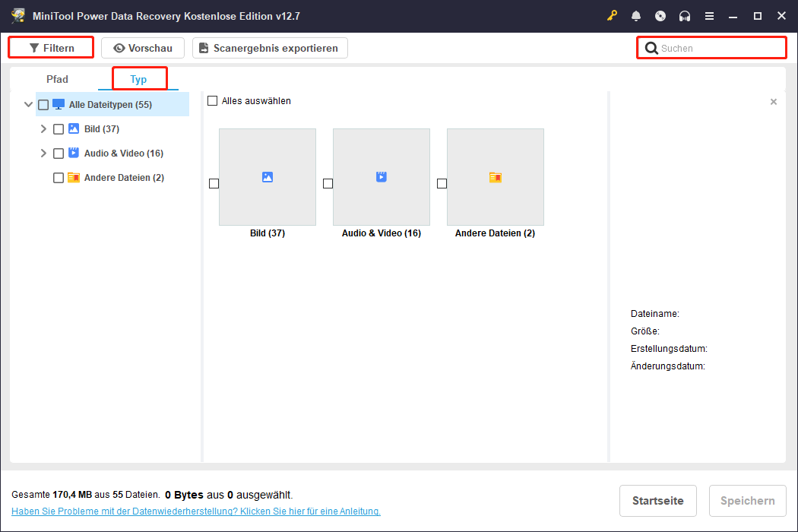Open the license key icon in title bar
Image resolution: width=798 pixels, height=532 pixels.
click(x=612, y=15)
